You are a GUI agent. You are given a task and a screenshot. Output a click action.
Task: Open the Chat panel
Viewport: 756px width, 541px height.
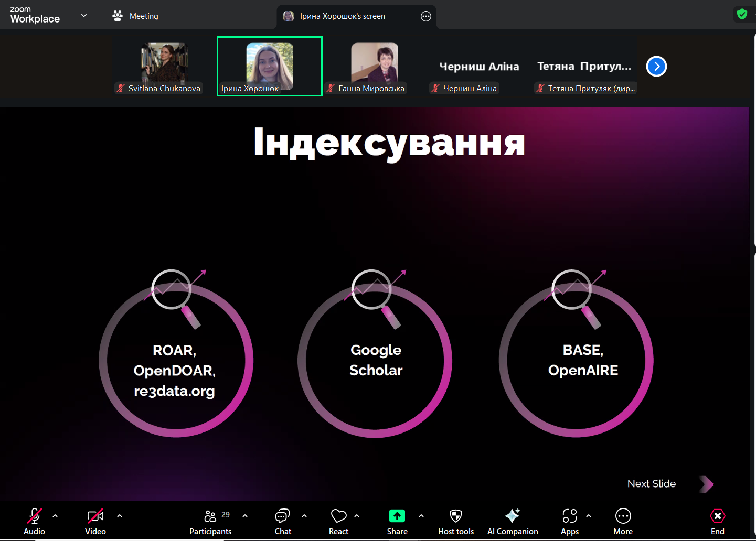[x=283, y=522]
